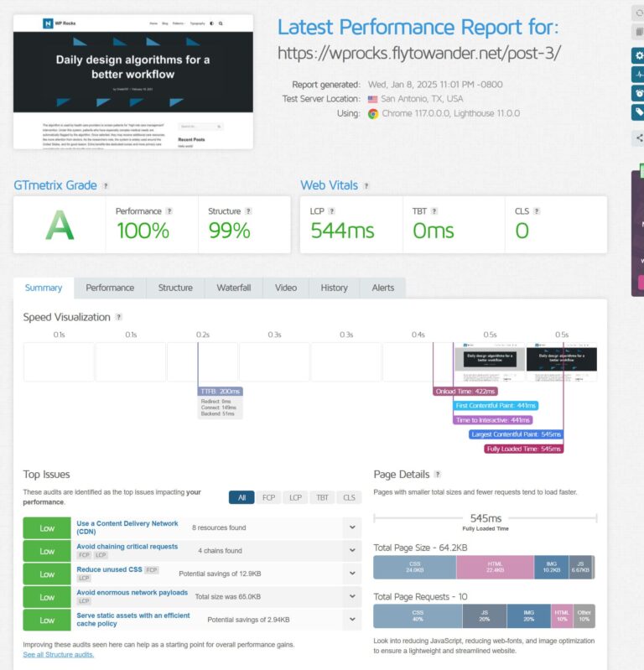Click question mark next to Speed Visualization

pyautogui.click(x=118, y=317)
